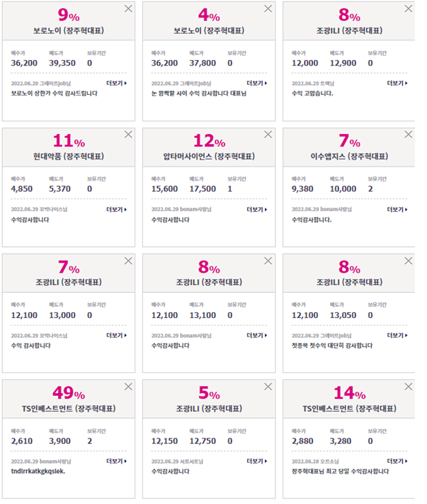Close the 14% TS인베스트먼트 card
The width and height of the screenshot is (427, 504).
coord(408,386)
